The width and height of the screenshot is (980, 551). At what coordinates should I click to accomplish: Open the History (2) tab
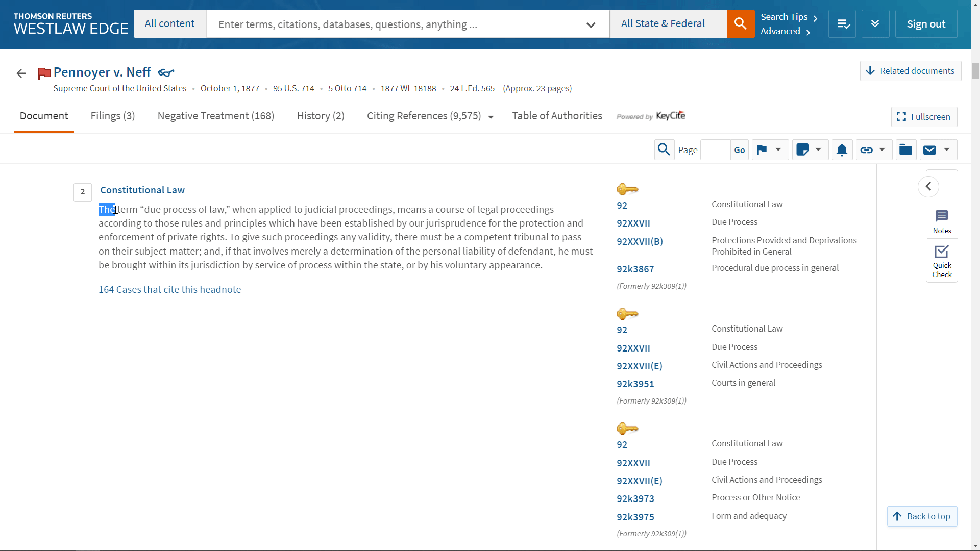pos(320,116)
